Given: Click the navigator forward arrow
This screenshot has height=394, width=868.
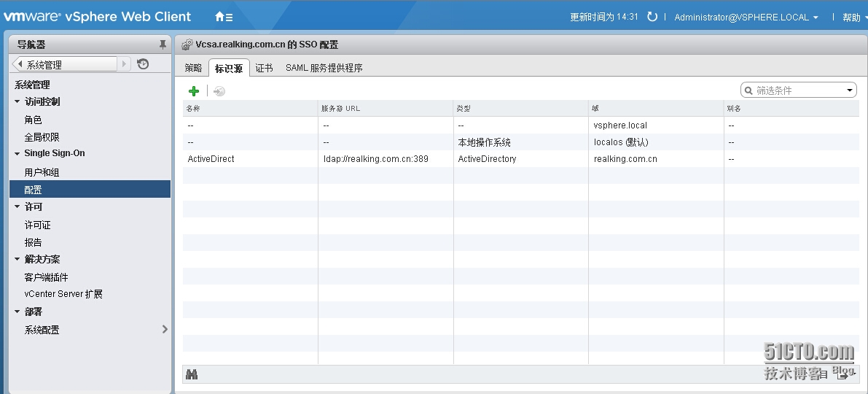Looking at the screenshot, I should tap(124, 64).
